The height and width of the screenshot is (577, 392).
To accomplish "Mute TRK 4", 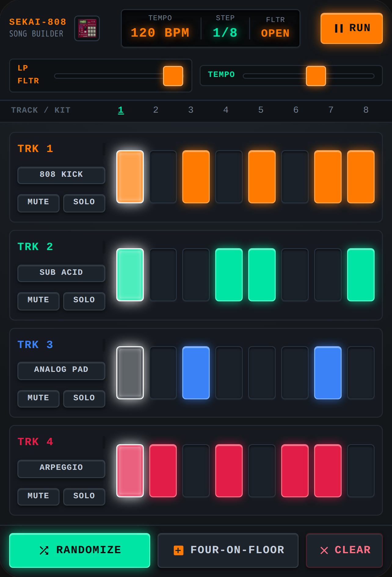I will (38, 497).
